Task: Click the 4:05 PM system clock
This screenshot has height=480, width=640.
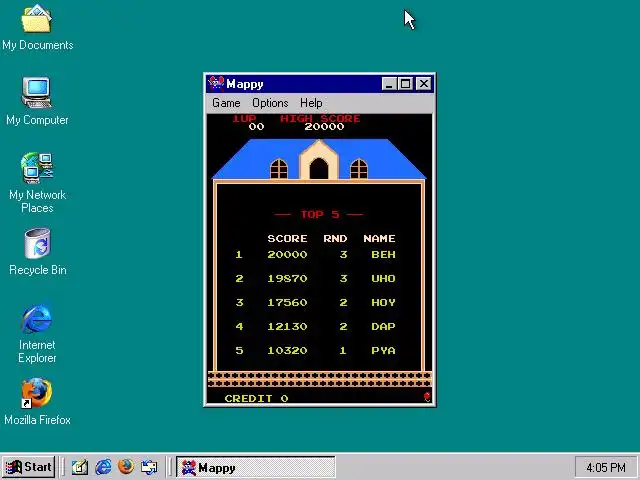Action: pos(606,467)
